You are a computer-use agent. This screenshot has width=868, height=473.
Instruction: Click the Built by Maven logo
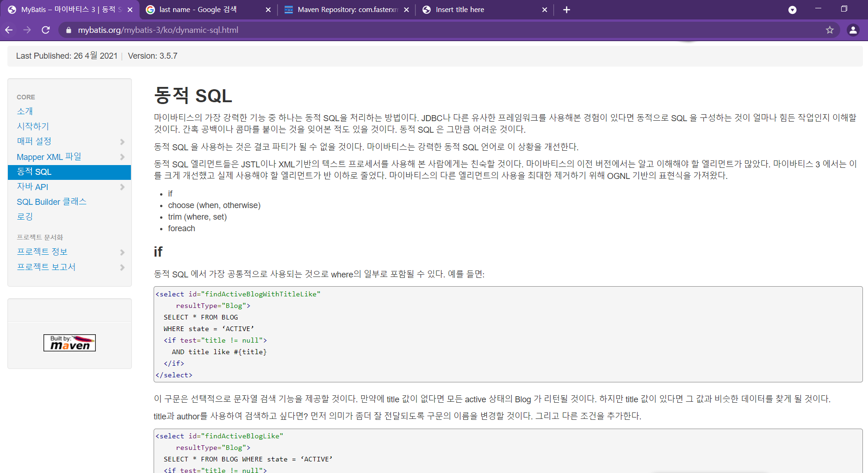point(69,343)
